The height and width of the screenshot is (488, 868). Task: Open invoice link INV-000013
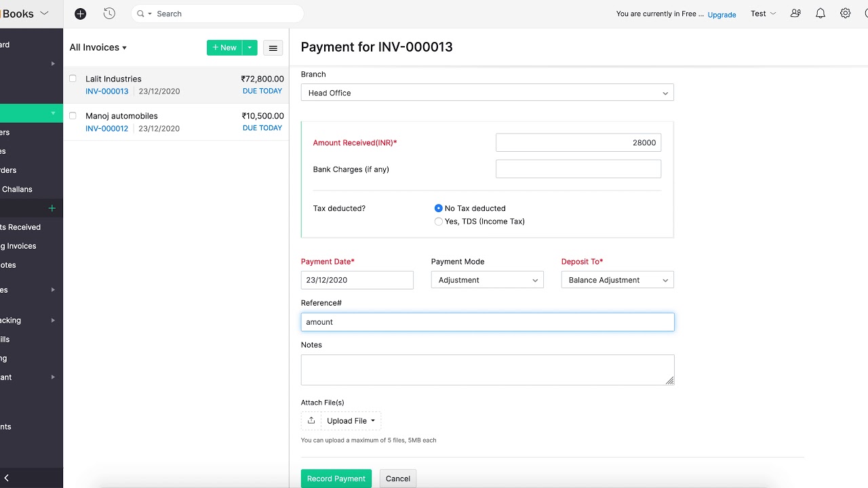click(106, 91)
